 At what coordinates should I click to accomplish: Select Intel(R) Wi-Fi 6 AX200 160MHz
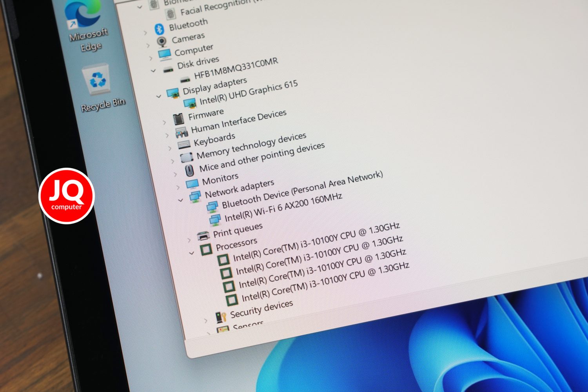point(283,207)
